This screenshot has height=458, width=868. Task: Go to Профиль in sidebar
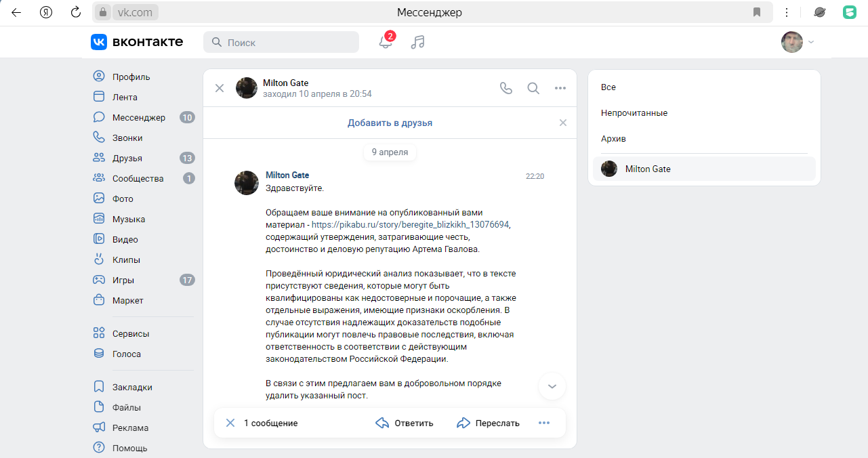pyautogui.click(x=131, y=77)
